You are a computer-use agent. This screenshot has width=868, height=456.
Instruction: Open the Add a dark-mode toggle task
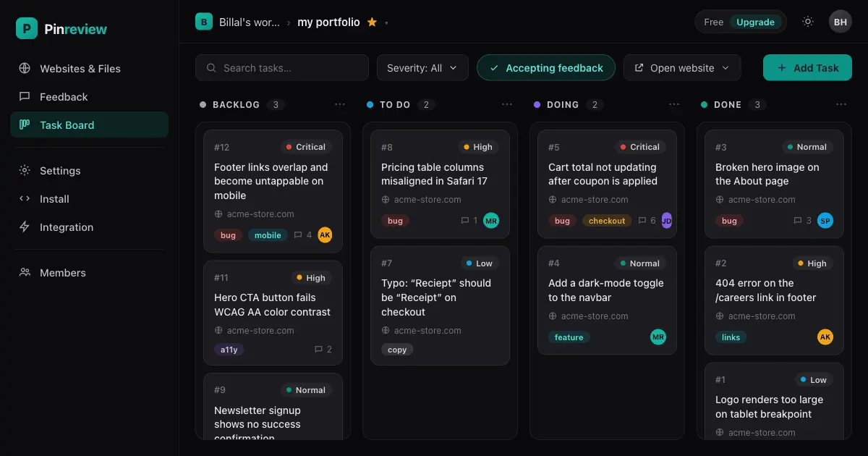607,300
